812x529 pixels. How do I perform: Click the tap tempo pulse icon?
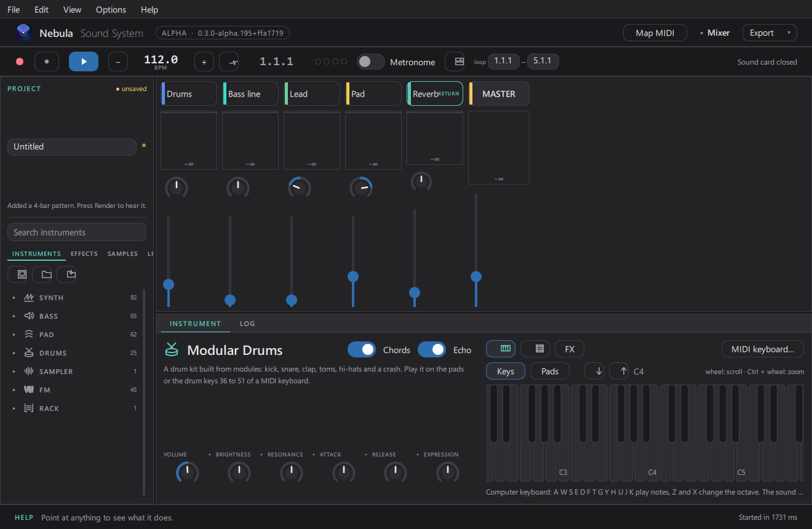click(229, 62)
